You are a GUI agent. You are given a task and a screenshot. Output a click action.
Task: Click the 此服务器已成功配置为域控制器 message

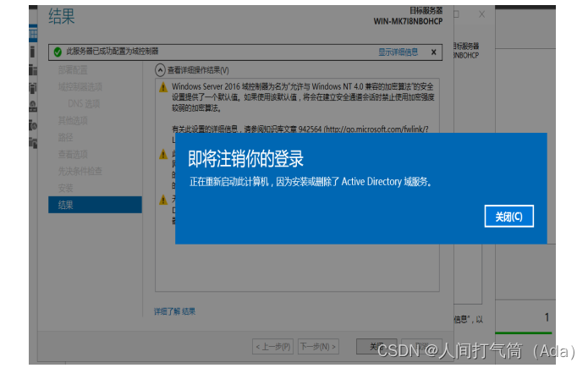point(113,52)
